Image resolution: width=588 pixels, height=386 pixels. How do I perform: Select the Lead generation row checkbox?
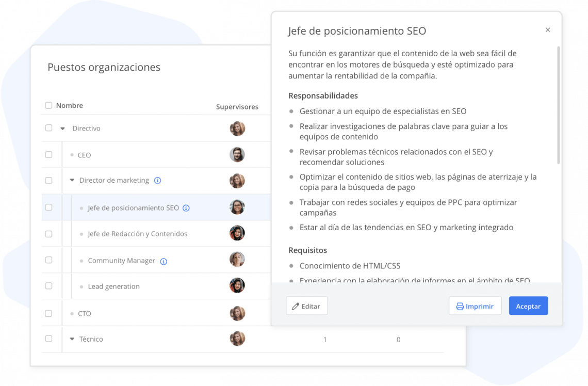coord(49,286)
